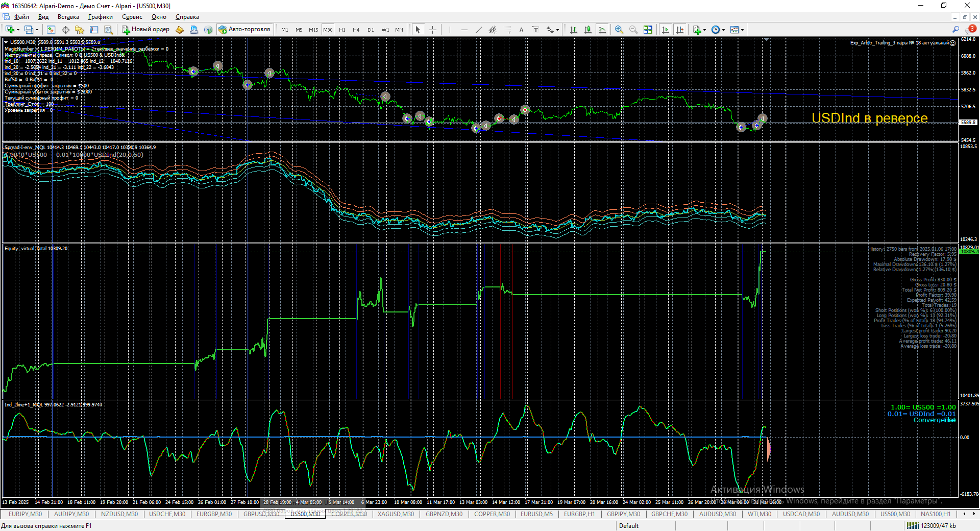This screenshot has width=980, height=531.
Task: Select the candlestick chart icon
Action: tap(588, 30)
